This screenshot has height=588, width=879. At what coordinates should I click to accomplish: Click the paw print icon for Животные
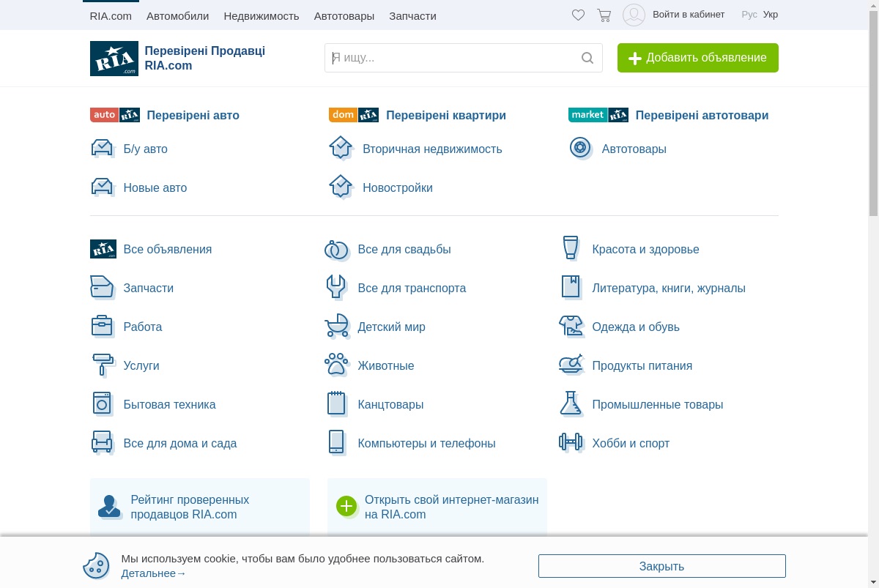(x=337, y=365)
